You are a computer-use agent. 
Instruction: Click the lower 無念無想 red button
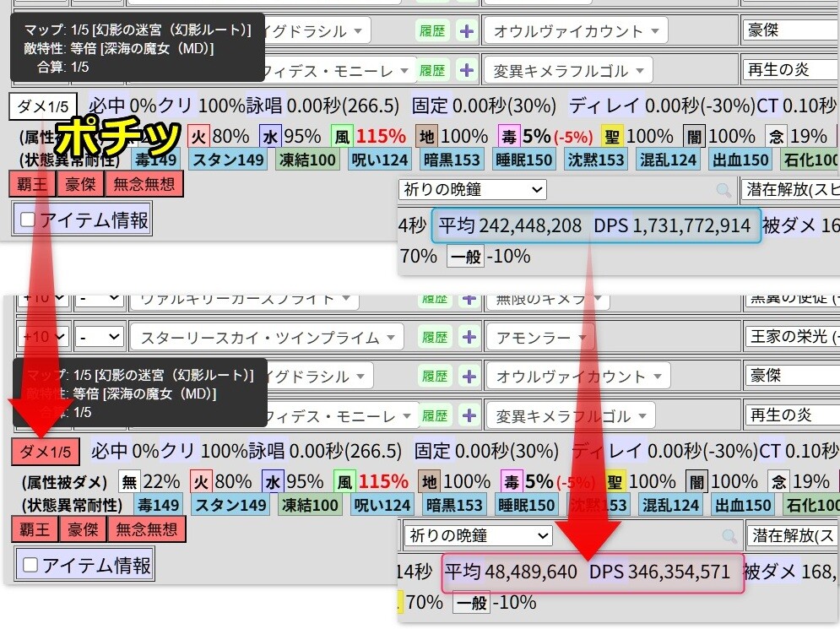pos(147,529)
